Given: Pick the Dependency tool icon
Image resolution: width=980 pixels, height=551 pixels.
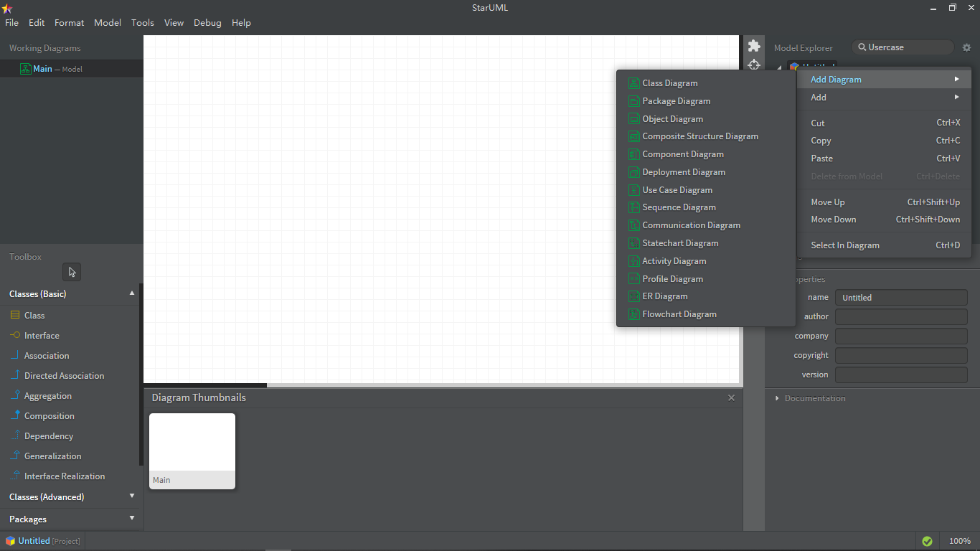Looking at the screenshot, I should point(15,435).
